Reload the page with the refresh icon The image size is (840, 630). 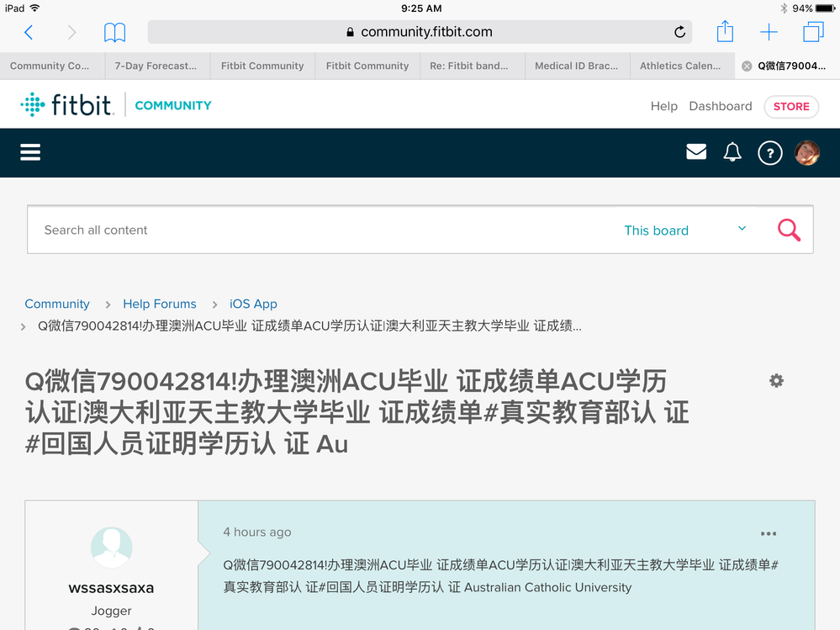pos(680,32)
